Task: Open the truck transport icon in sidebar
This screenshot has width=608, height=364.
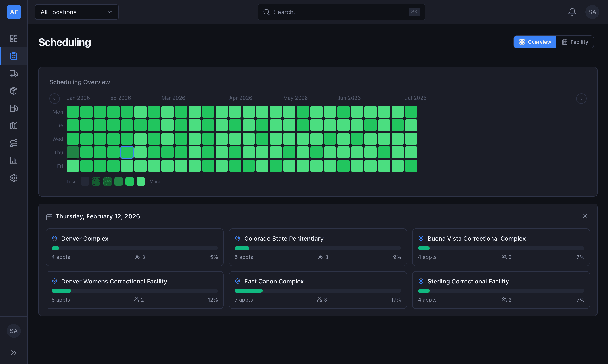Action: (14, 73)
